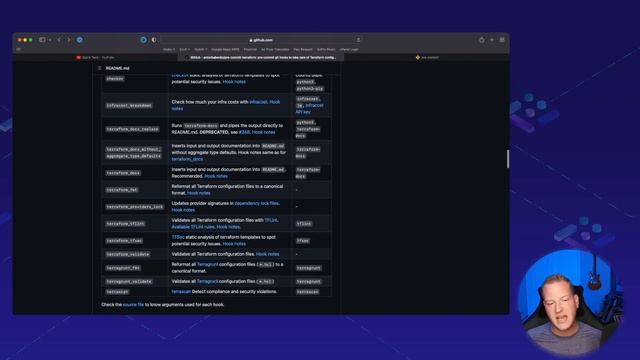Click the tfsec dependency cell
The width and height of the screenshot is (640, 360).
[302, 241]
